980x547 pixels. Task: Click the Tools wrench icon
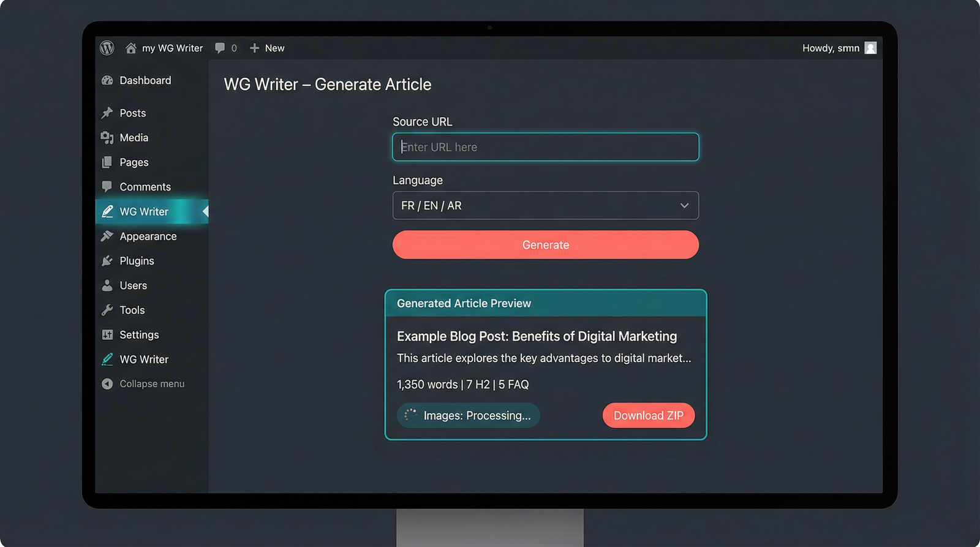click(x=107, y=310)
